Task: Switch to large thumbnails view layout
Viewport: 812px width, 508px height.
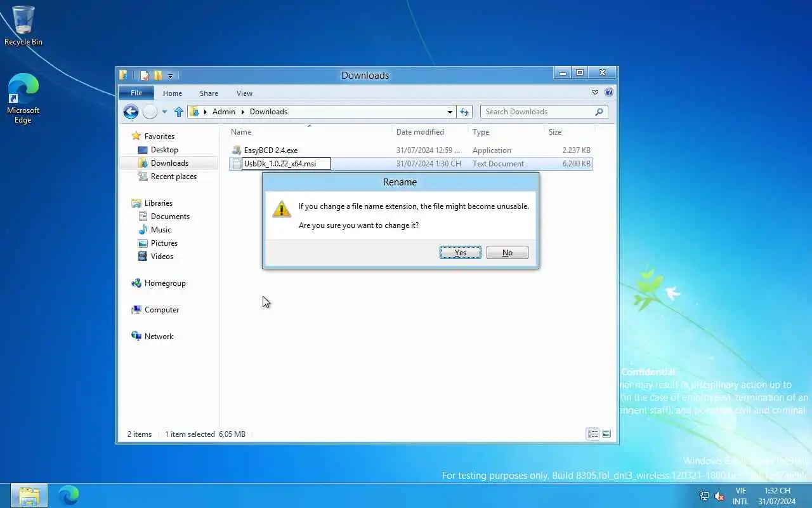Action: click(x=606, y=434)
